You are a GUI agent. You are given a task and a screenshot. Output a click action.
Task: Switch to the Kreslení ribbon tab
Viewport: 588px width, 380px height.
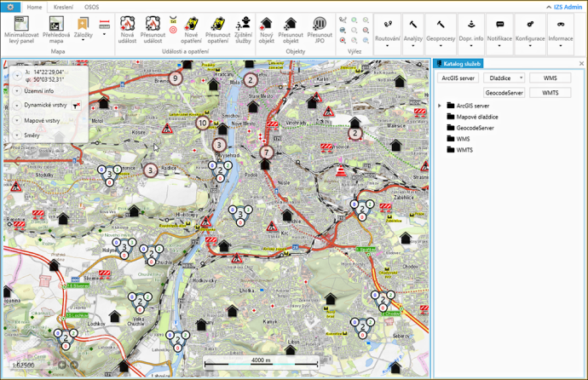63,6
